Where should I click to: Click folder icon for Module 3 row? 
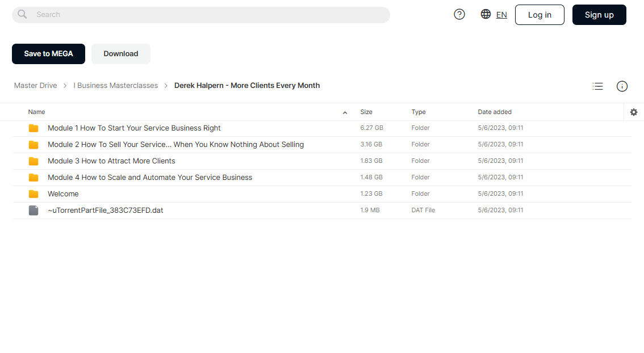tap(34, 161)
